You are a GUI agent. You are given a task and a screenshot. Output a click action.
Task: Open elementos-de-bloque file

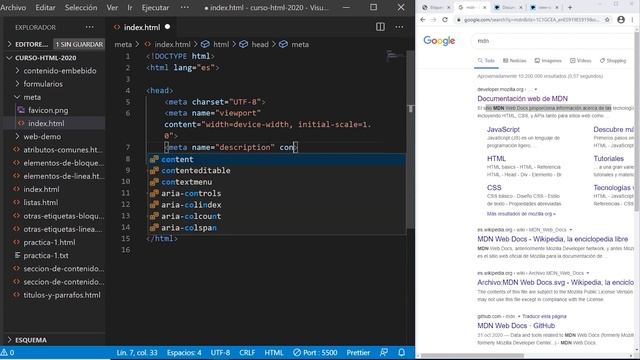point(63,163)
